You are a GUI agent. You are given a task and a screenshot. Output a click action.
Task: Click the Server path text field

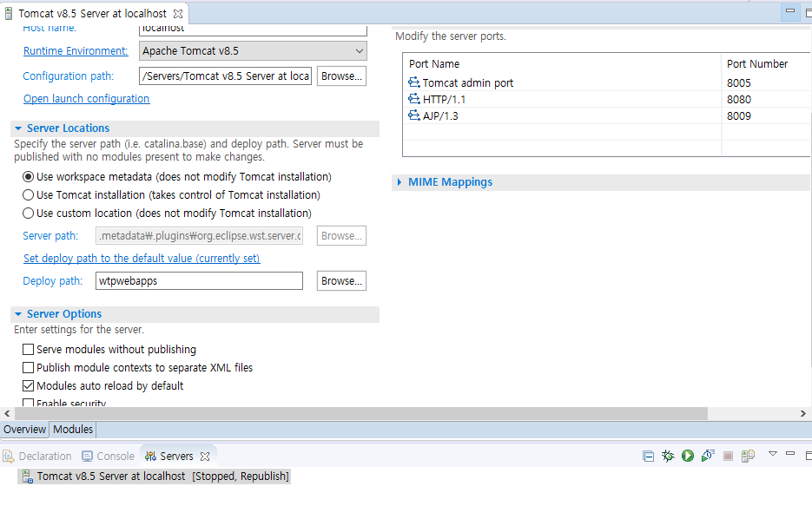point(200,236)
